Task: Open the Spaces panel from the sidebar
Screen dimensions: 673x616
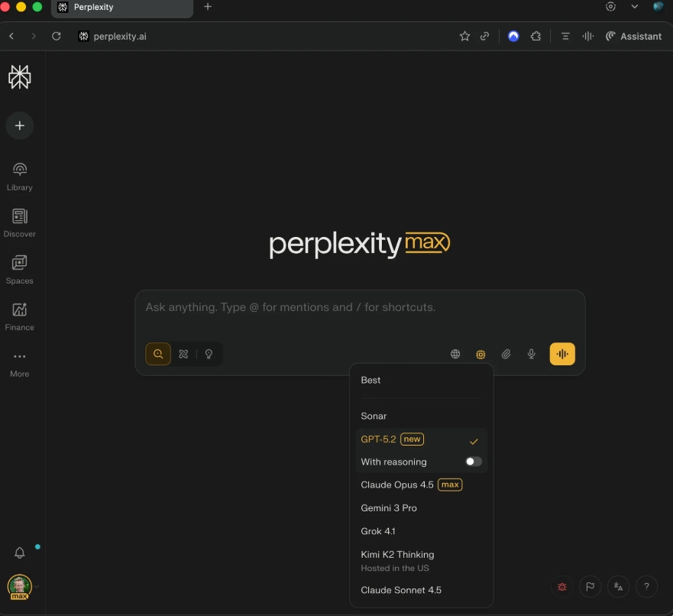Action: 19,269
